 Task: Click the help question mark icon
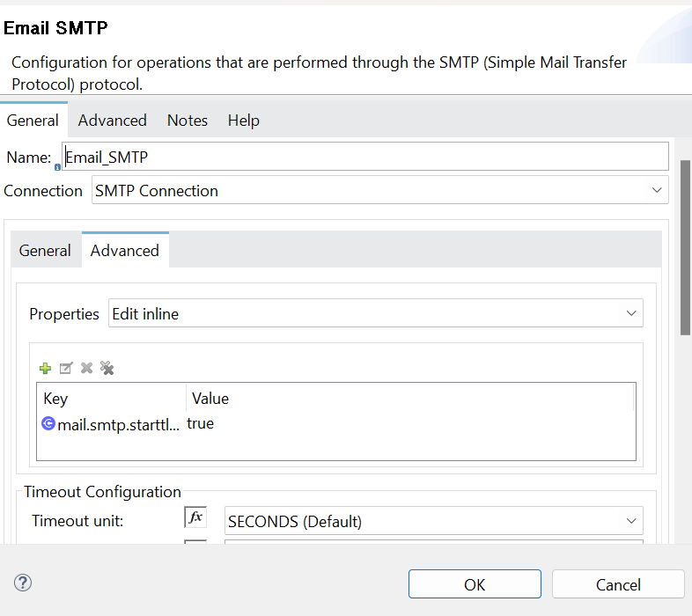[x=24, y=583]
